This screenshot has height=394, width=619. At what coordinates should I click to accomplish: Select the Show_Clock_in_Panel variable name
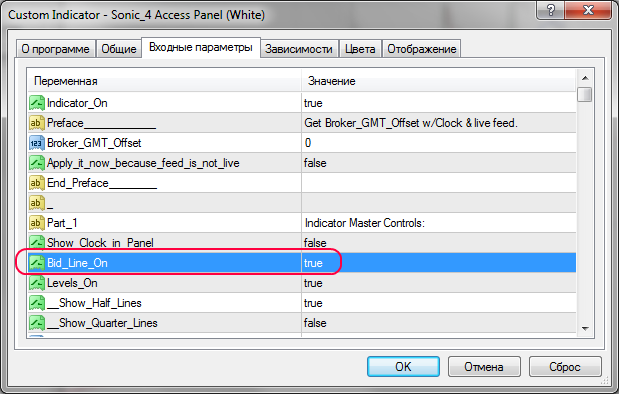pyautogui.click(x=100, y=243)
